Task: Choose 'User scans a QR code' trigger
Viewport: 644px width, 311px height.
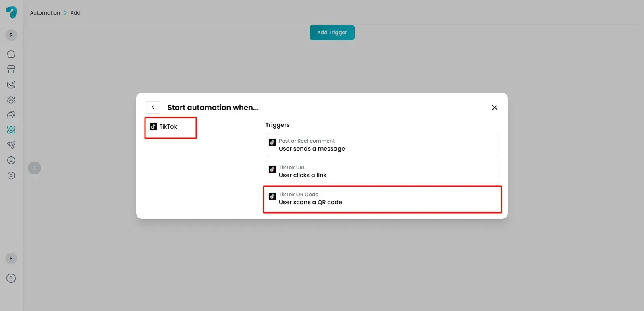Action: tap(382, 199)
